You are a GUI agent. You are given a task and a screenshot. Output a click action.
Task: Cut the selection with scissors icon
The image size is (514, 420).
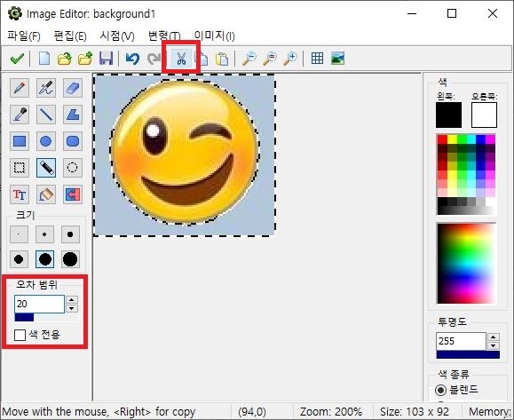pyautogui.click(x=181, y=59)
